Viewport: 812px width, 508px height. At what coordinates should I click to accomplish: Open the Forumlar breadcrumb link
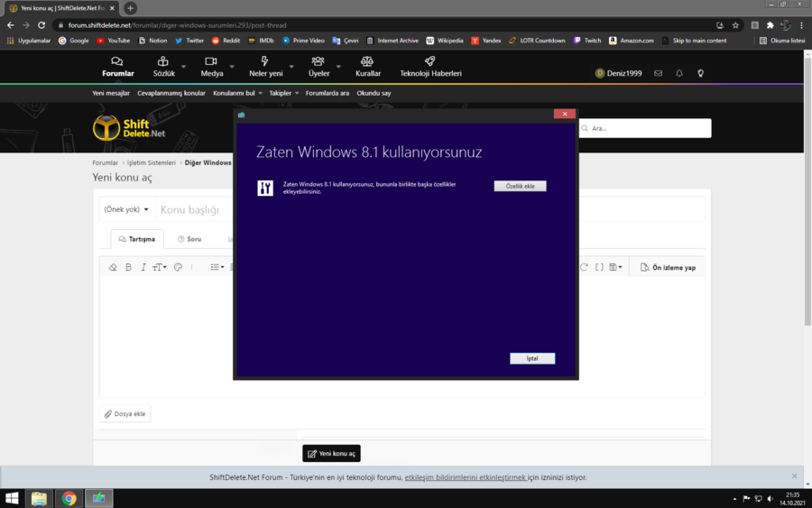106,162
